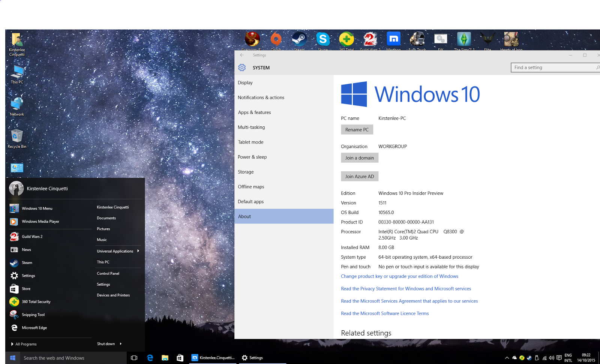Screen dimensions: 600x364
Task: Open Snipping Tool from the Start menu
Action: pyautogui.click(x=33, y=315)
